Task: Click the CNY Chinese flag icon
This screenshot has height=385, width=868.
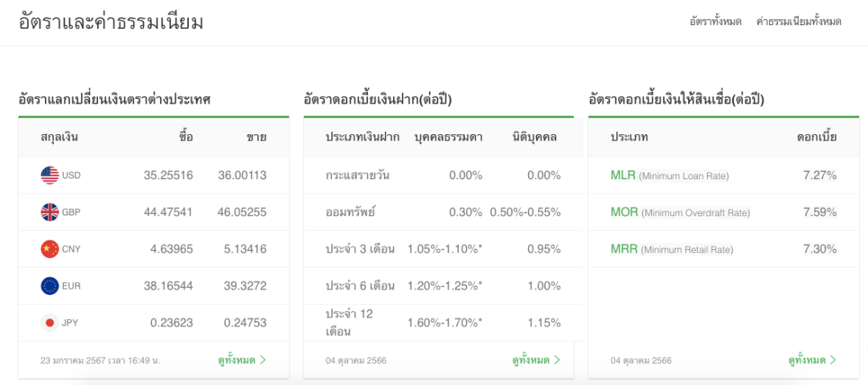Action: (50, 249)
